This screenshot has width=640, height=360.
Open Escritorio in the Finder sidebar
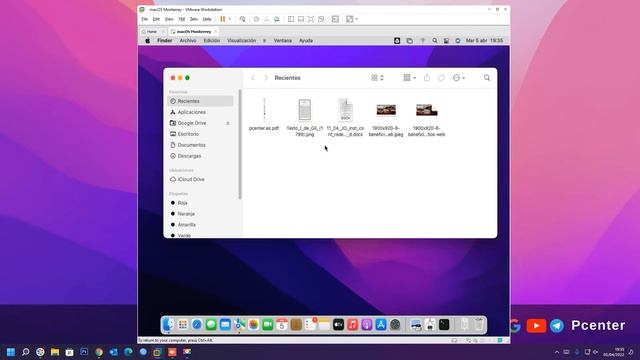[200, 134]
